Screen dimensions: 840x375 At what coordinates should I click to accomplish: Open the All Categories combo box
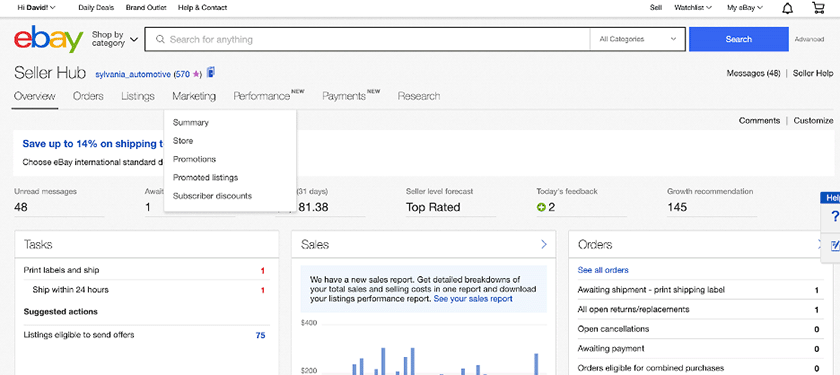[x=638, y=39]
